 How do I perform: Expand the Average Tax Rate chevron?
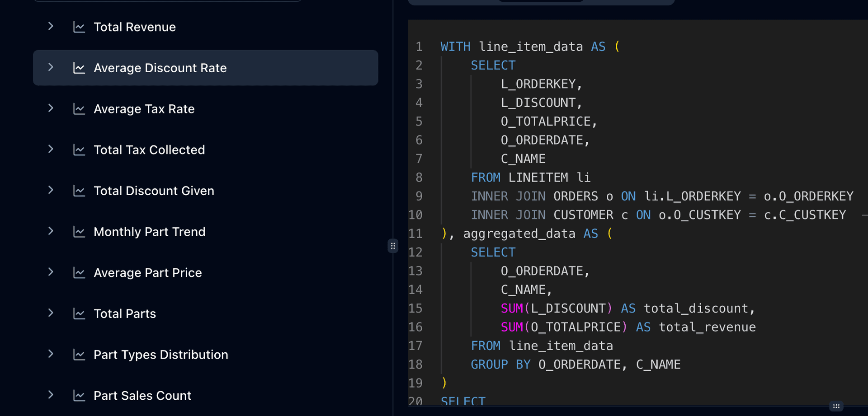click(51, 108)
